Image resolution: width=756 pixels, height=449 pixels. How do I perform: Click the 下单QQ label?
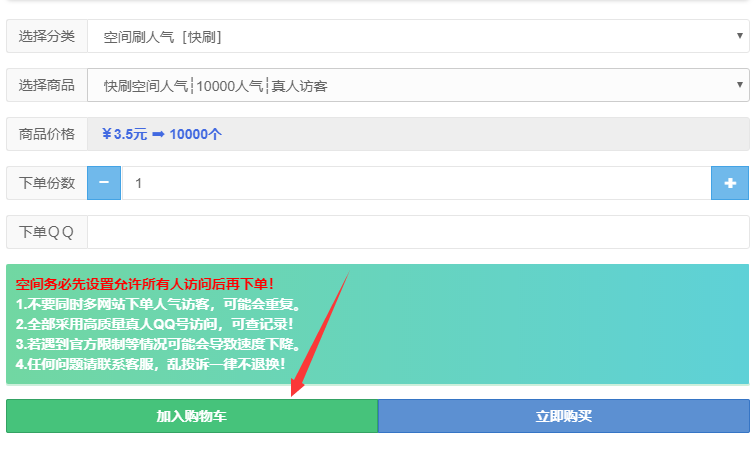47,232
